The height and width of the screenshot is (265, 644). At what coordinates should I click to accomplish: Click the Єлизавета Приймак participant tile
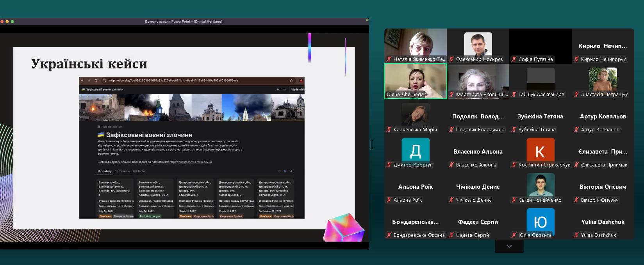point(603,152)
